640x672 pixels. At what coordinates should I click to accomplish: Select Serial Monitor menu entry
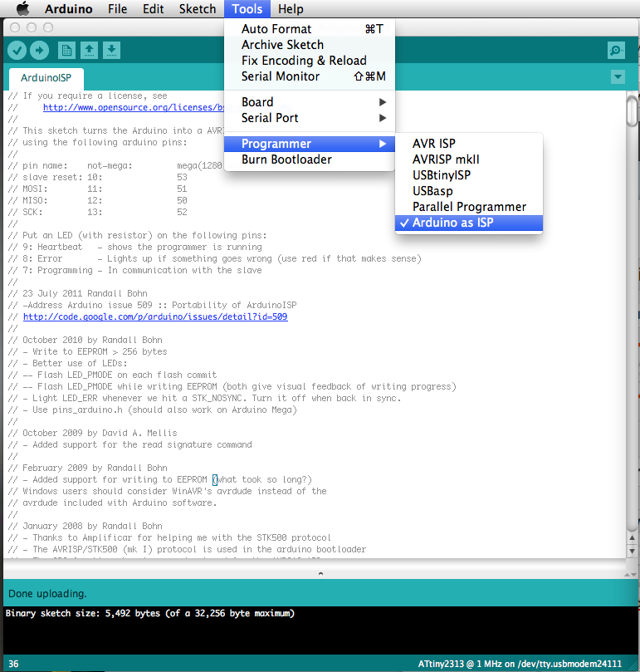pyautogui.click(x=310, y=76)
